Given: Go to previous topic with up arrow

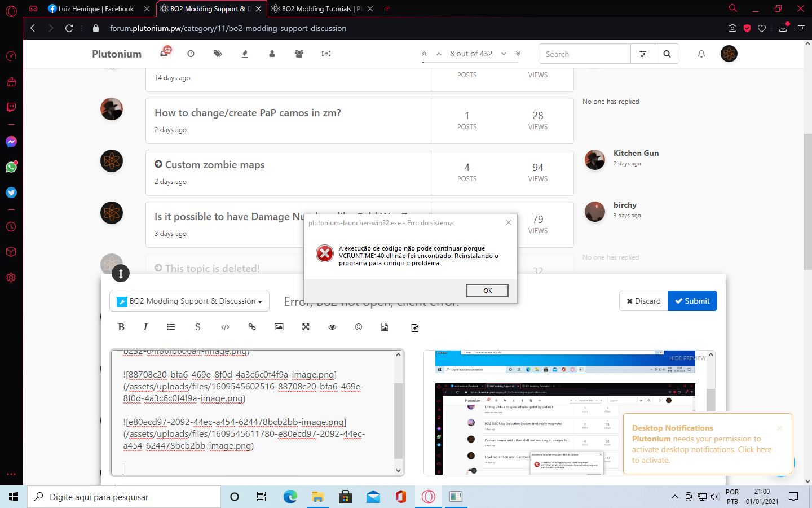Looking at the screenshot, I should tap(439, 54).
